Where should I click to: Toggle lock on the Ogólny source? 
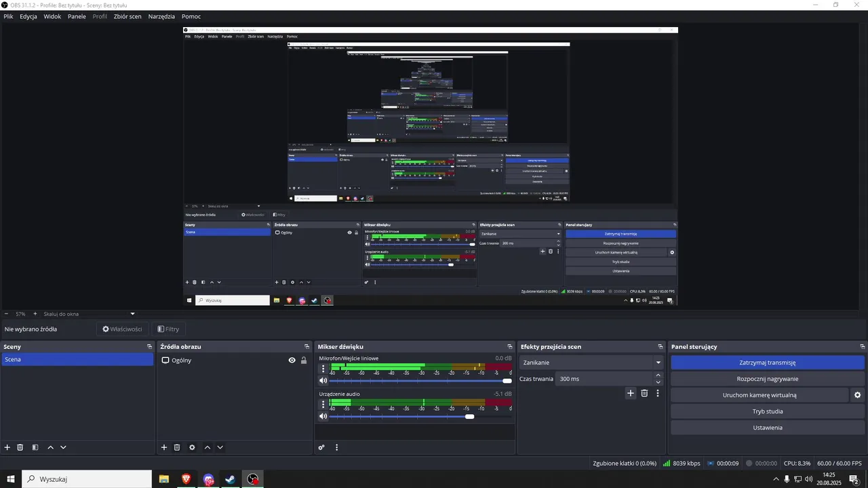point(304,361)
